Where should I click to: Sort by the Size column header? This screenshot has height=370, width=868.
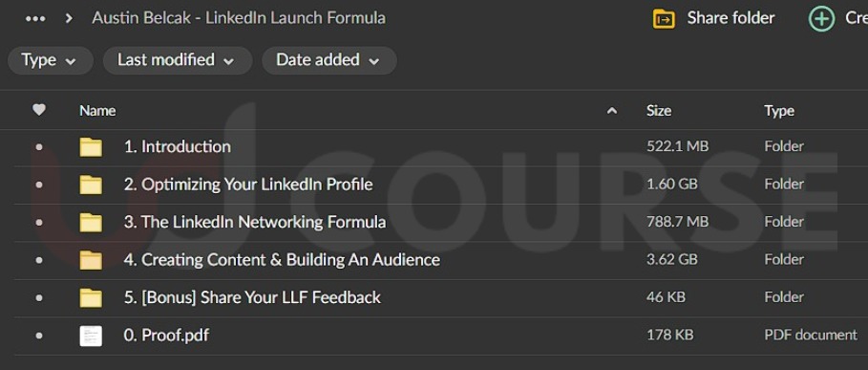pos(659,111)
